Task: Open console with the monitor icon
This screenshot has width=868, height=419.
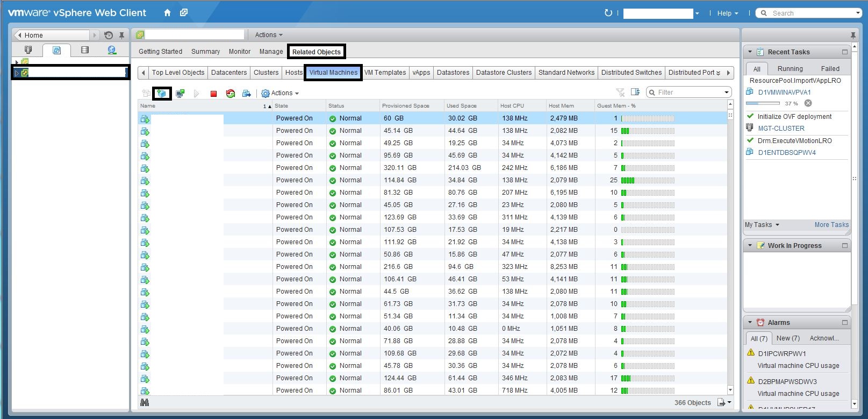Action: [180, 94]
